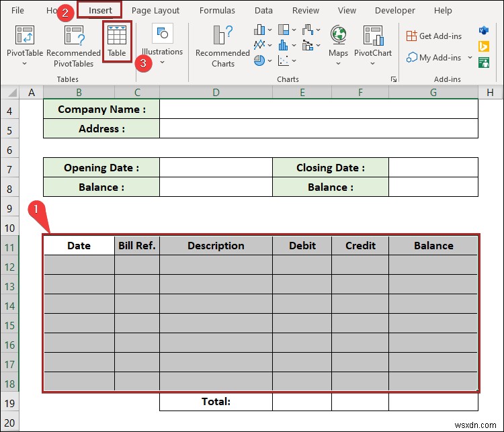Select row 6 header

click(9, 150)
